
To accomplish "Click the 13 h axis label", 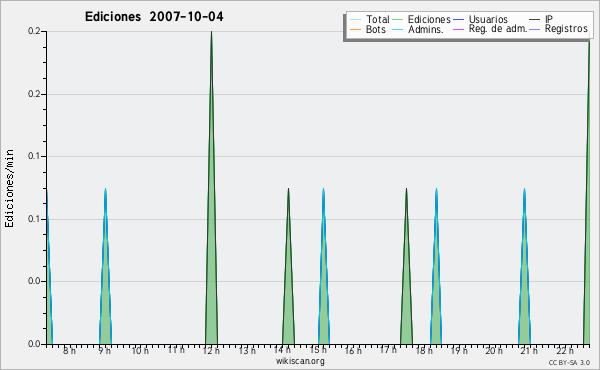I will tap(247, 350).
